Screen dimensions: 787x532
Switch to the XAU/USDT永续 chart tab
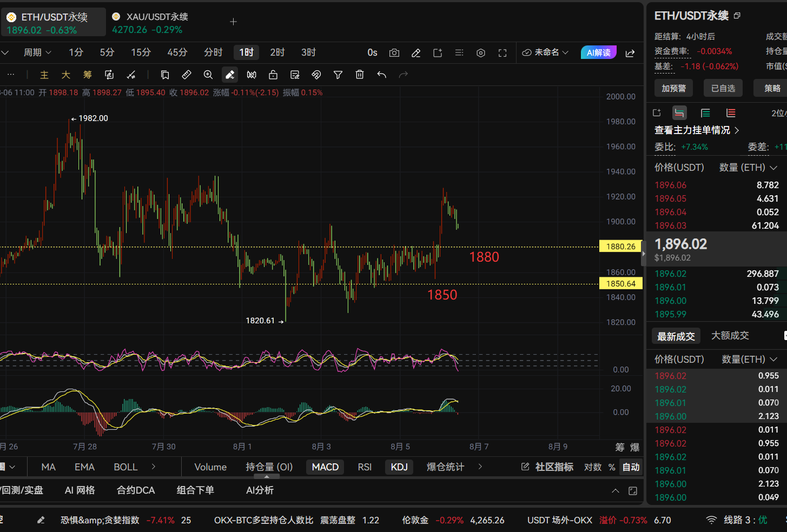(149, 23)
